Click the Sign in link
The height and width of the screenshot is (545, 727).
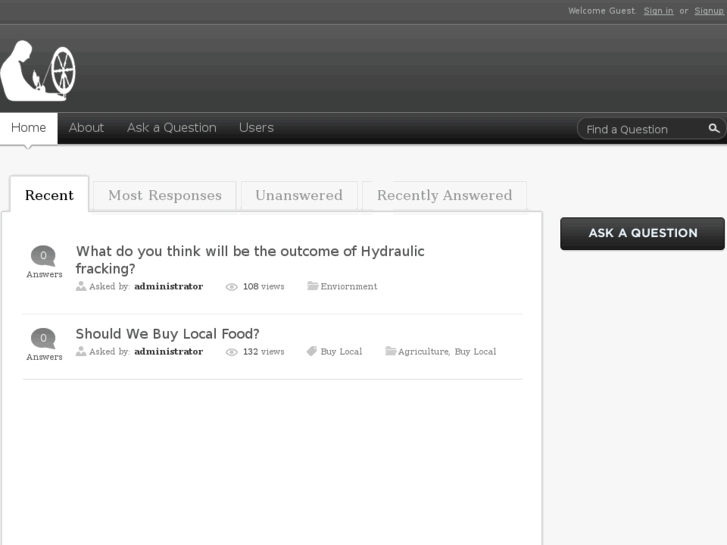pos(658,11)
